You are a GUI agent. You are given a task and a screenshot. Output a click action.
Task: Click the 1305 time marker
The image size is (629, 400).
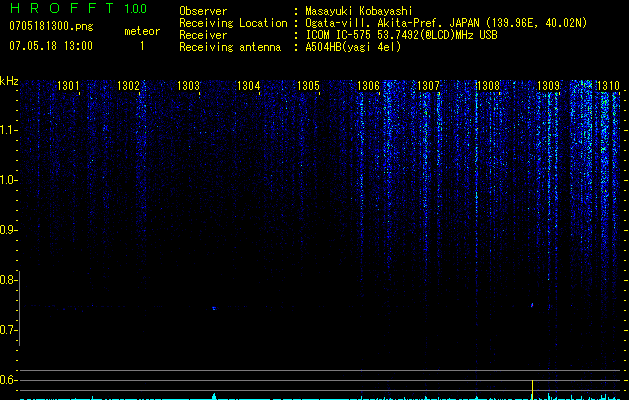point(308,85)
